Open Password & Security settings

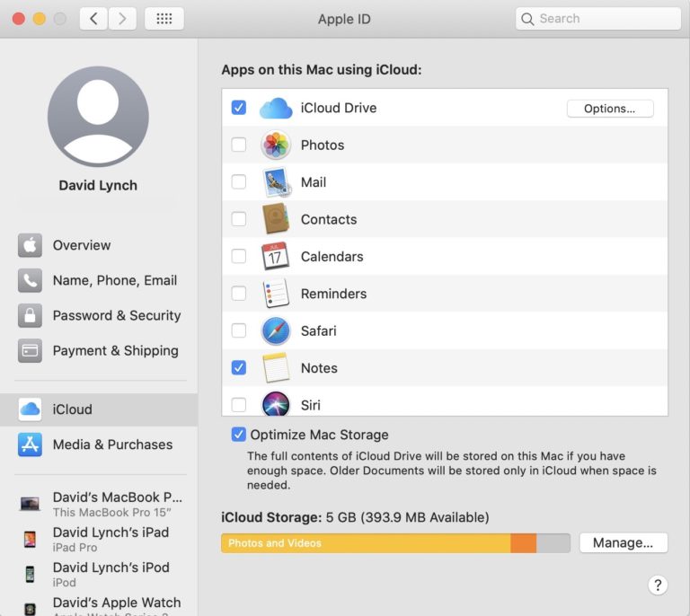(99, 315)
